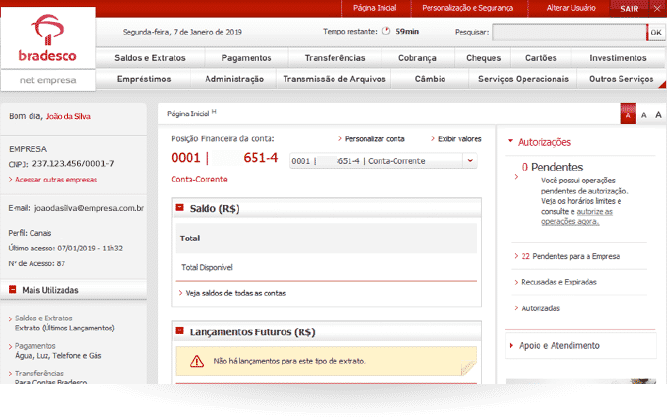Image resolution: width=667 pixels, height=418 pixels.
Task: Click the warning triangle icon
Action: coord(197,361)
